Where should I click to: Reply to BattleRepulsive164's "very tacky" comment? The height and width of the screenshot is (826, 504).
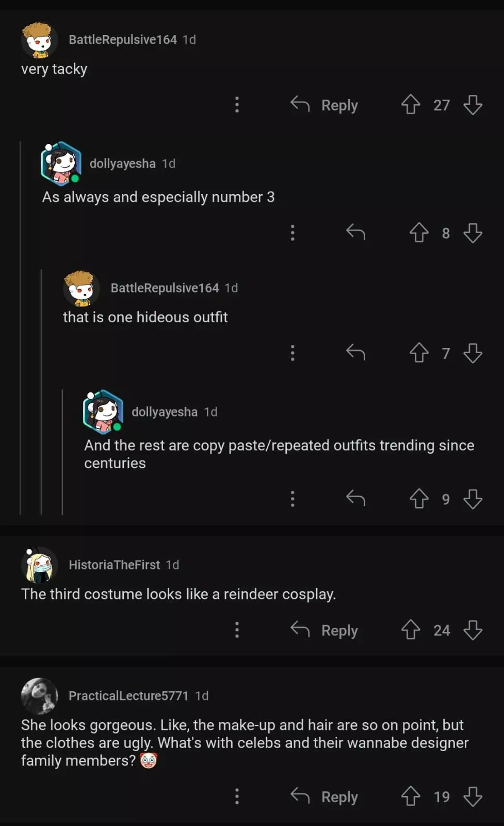[324, 105]
